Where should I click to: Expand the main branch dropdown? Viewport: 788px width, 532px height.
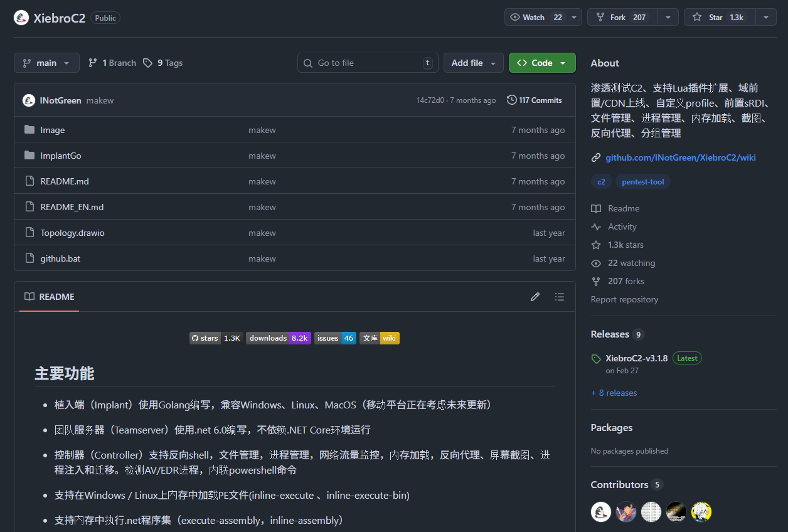click(46, 63)
